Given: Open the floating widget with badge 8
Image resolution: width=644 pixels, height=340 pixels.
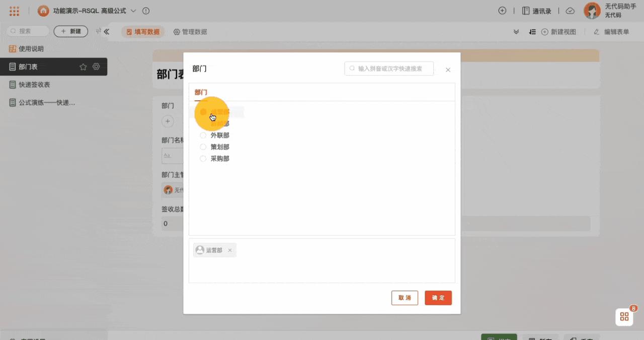Looking at the screenshot, I should pos(624,316).
